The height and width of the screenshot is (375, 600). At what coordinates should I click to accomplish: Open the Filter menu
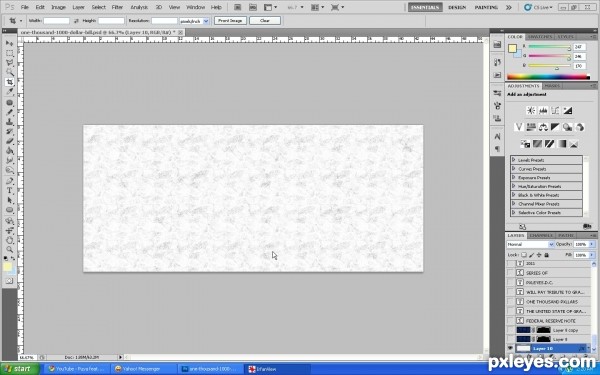coord(117,7)
